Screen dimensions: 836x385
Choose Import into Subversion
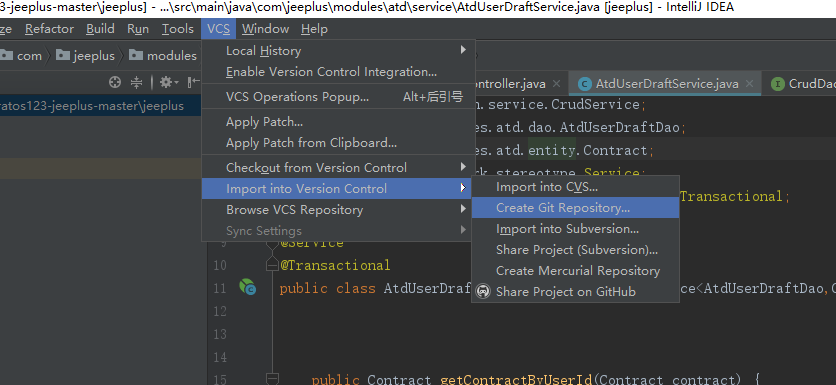(575, 229)
